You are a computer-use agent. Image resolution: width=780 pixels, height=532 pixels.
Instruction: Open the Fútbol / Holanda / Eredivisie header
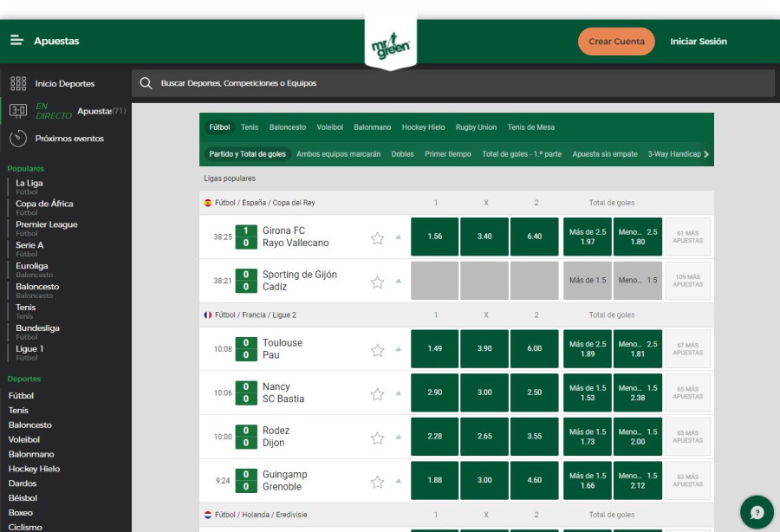(x=261, y=515)
